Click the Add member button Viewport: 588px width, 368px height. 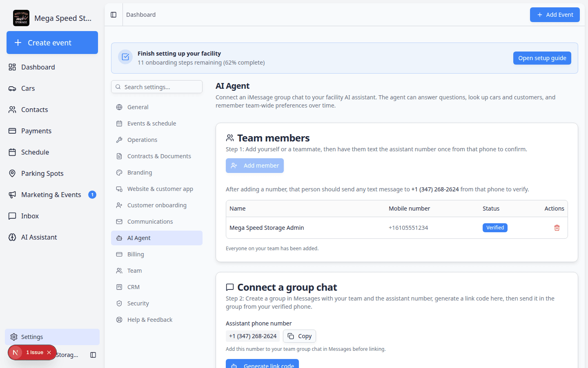coord(255,166)
